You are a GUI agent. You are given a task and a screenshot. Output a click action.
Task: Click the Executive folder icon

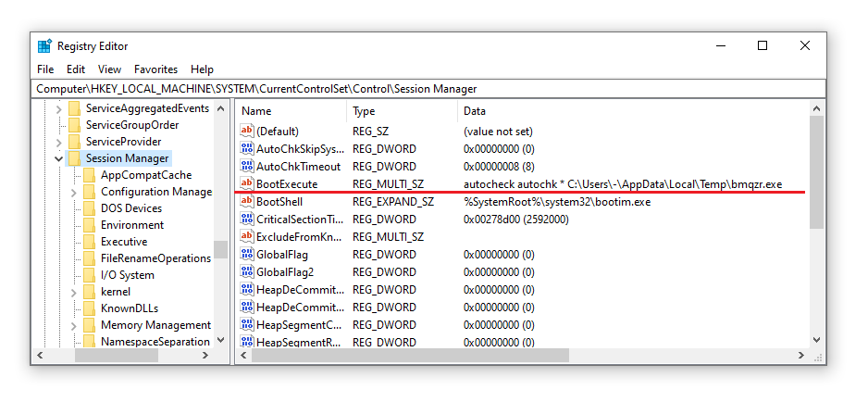click(x=89, y=242)
